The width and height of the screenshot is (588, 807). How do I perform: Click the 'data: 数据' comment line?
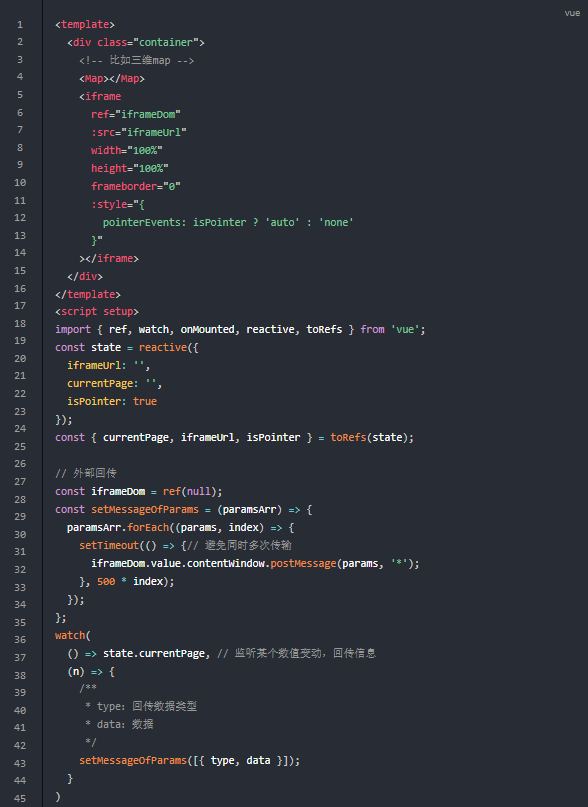coord(119,725)
